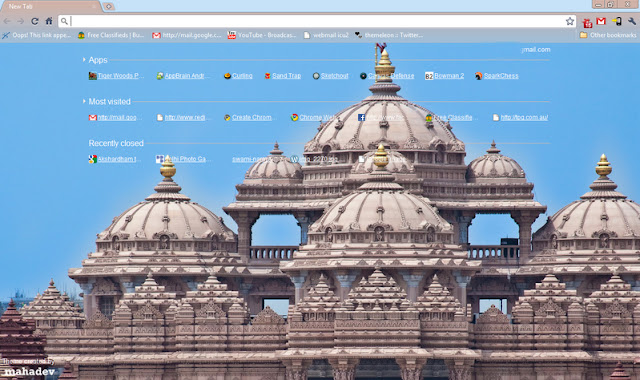Open the 'webmail icu2' bookmark
Screen dimensions: 640x380
(326, 36)
